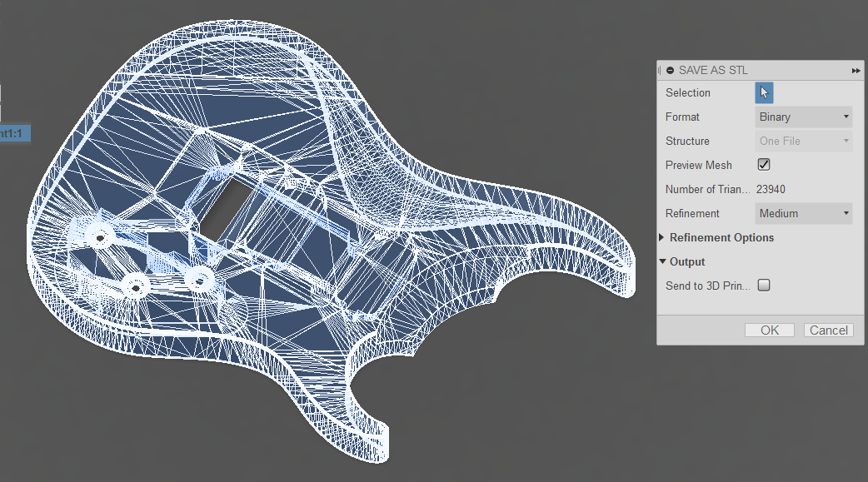
Task: Click the double-arrow icon in the dialog header
Action: point(856,70)
